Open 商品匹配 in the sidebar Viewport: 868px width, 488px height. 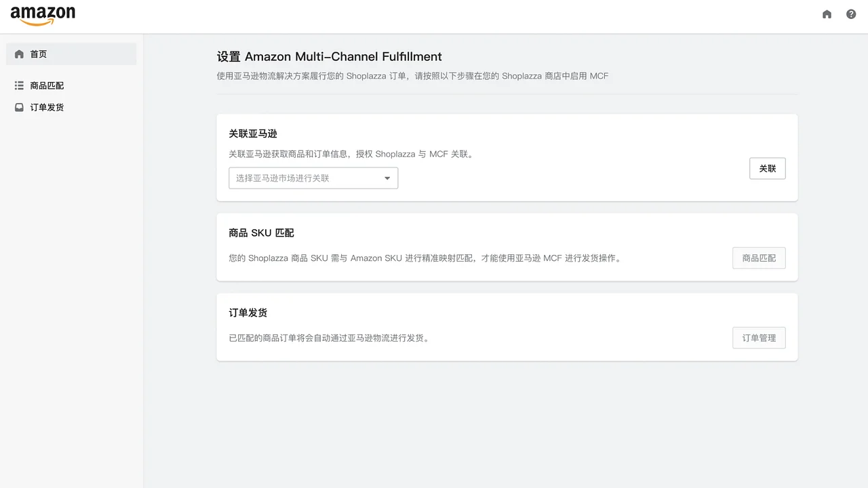[71, 85]
